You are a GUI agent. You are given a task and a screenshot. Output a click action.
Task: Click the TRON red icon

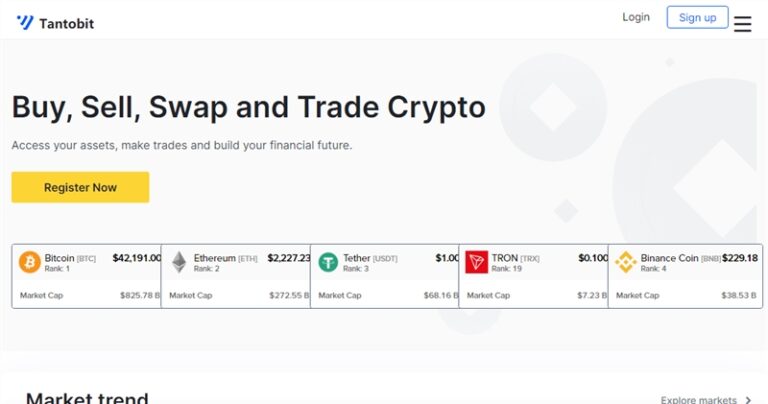[476, 262]
